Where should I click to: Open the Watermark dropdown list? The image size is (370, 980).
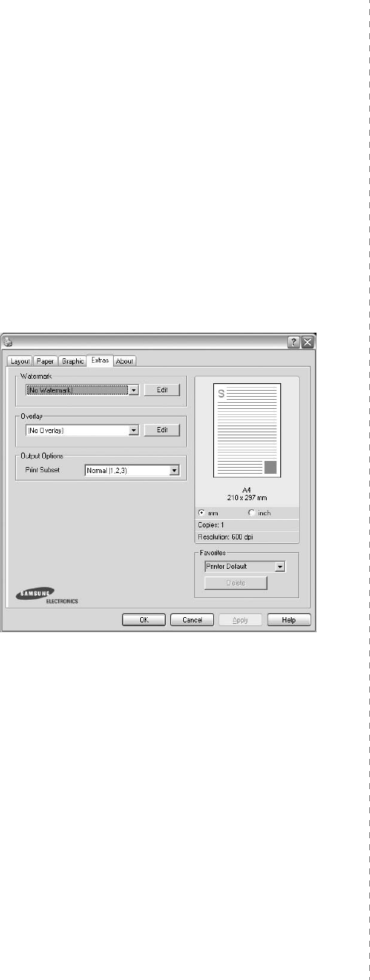pos(133,390)
